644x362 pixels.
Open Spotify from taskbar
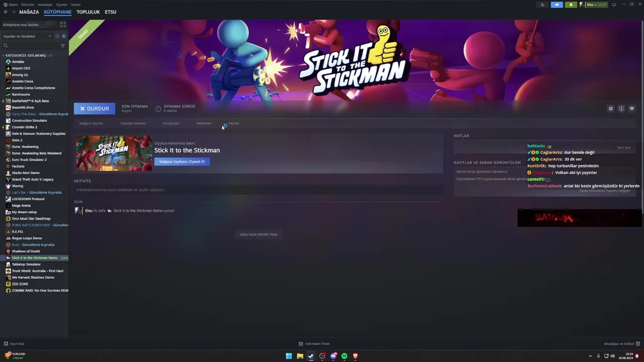click(344, 356)
